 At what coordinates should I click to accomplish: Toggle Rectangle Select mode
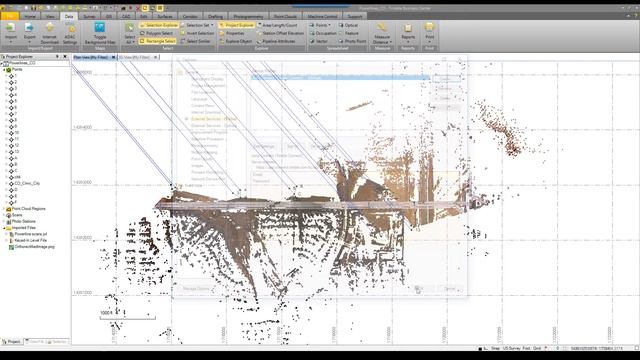coord(158,41)
